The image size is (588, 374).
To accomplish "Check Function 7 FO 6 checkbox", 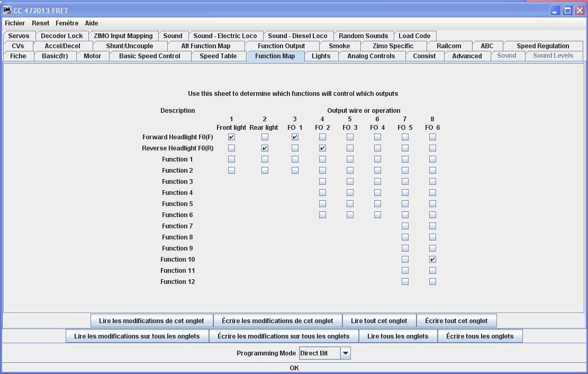I will tap(432, 226).
